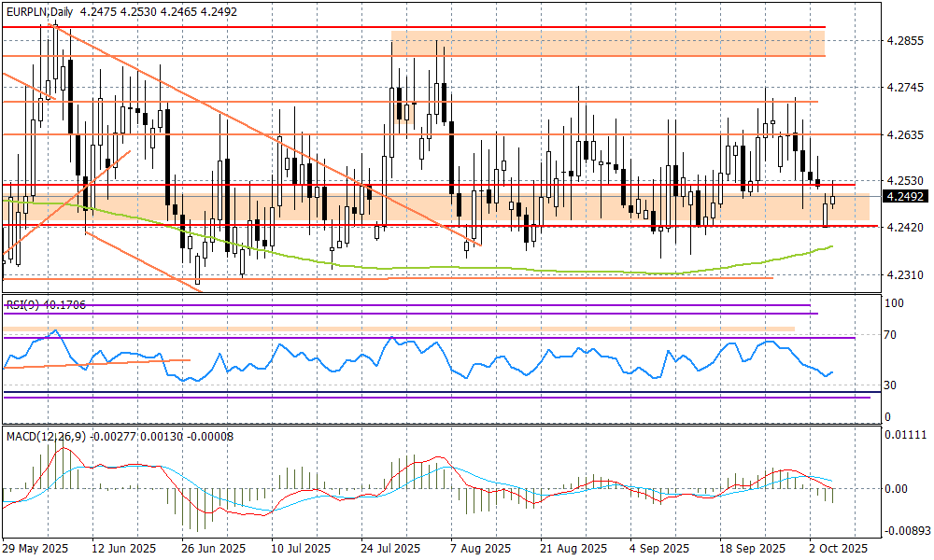Select the upper orange resistance zone rectangle
Image resolution: width=934 pixels, height=560 pixels.
pos(607,43)
